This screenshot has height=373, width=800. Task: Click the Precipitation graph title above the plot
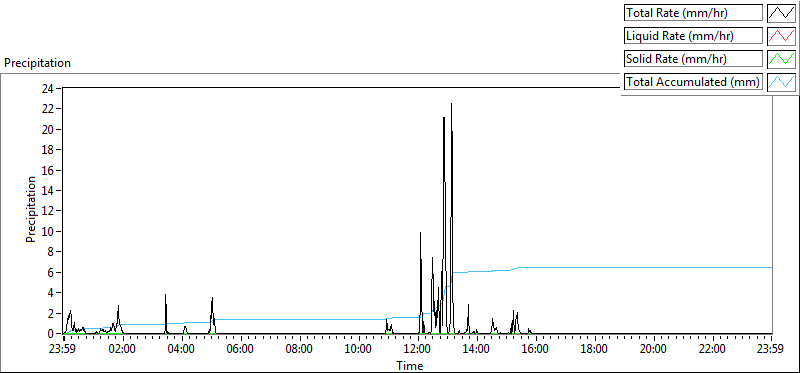(x=37, y=63)
